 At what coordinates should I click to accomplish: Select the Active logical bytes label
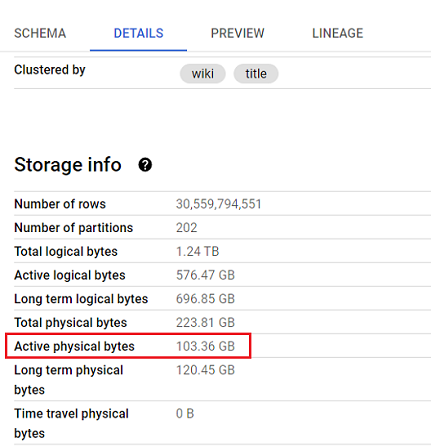[x=70, y=275]
